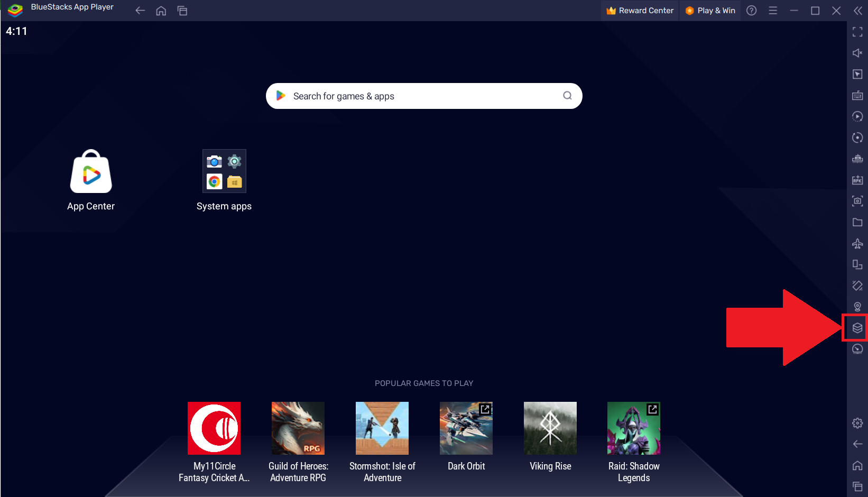Click back arrow in side toolbar
The image size is (868, 497).
857,444
